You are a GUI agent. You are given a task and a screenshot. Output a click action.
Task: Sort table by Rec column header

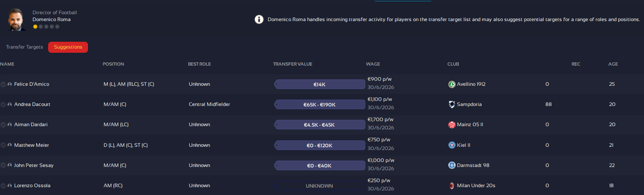[576, 64]
